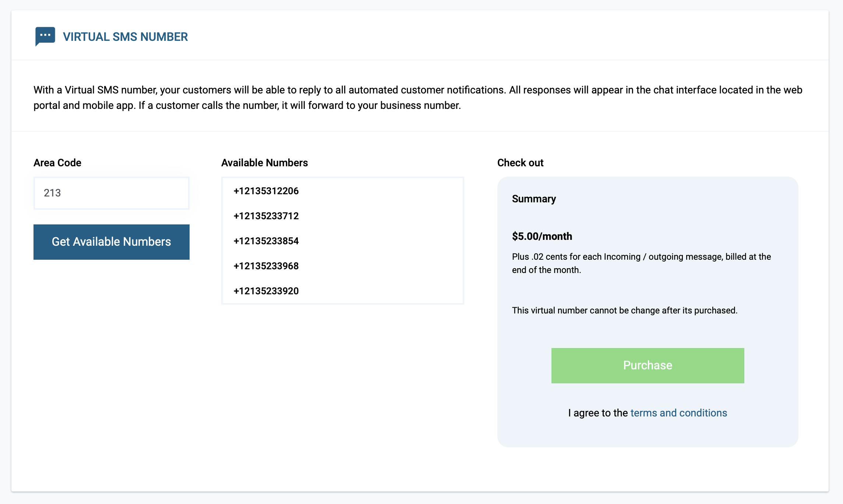The width and height of the screenshot is (843, 504).
Task: Focus the Area Code input field
Action: coord(112,193)
